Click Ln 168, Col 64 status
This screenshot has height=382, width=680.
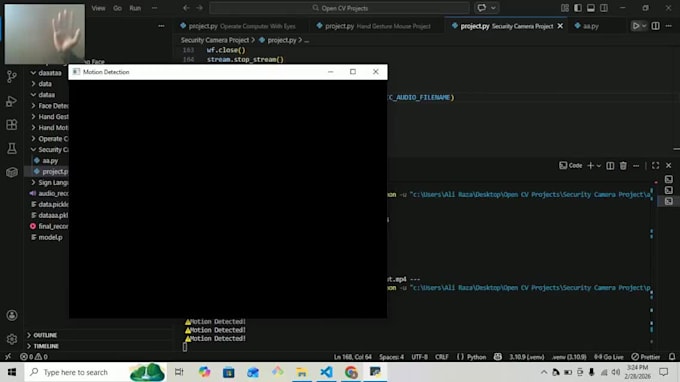click(353, 357)
